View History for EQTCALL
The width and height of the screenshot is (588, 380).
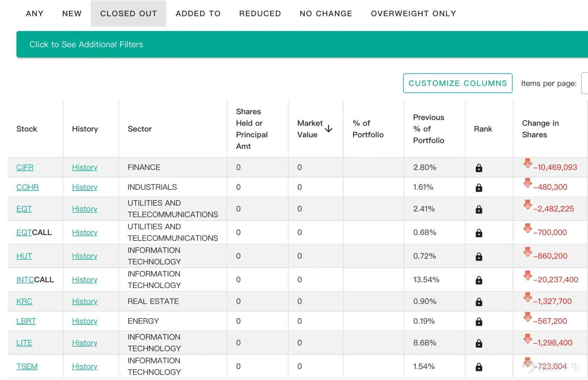85,232
